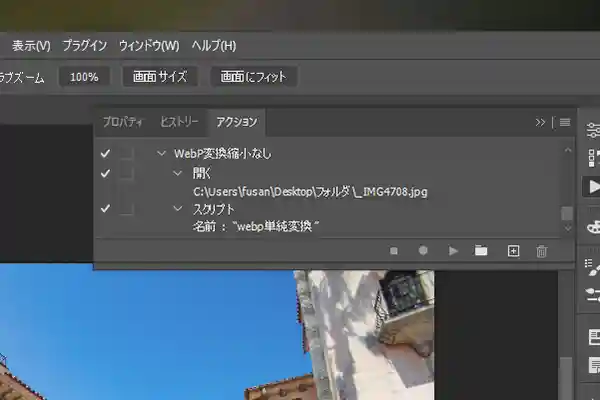Toggle checkmark for スクリプト step
This screenshot has height=400, width=600.
click(105, 209)
